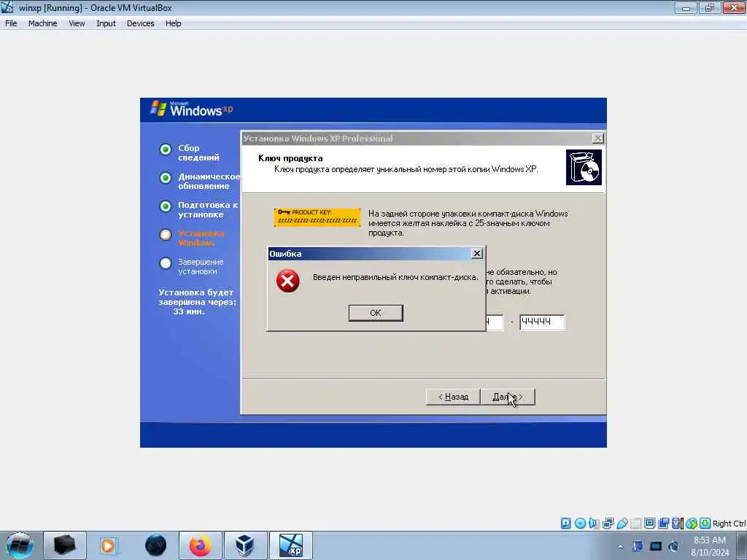Open VirtualBox Manager from the taskbar
Viewport: 747px width, 560px height.
tap(245, 545)
